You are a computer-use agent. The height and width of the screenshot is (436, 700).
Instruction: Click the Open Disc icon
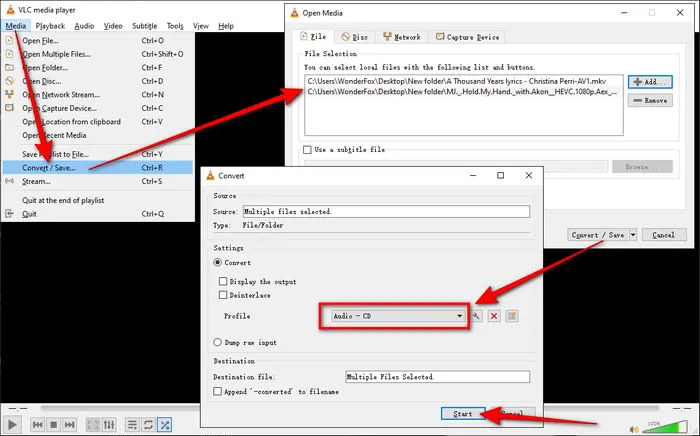(x=9, y=81)
